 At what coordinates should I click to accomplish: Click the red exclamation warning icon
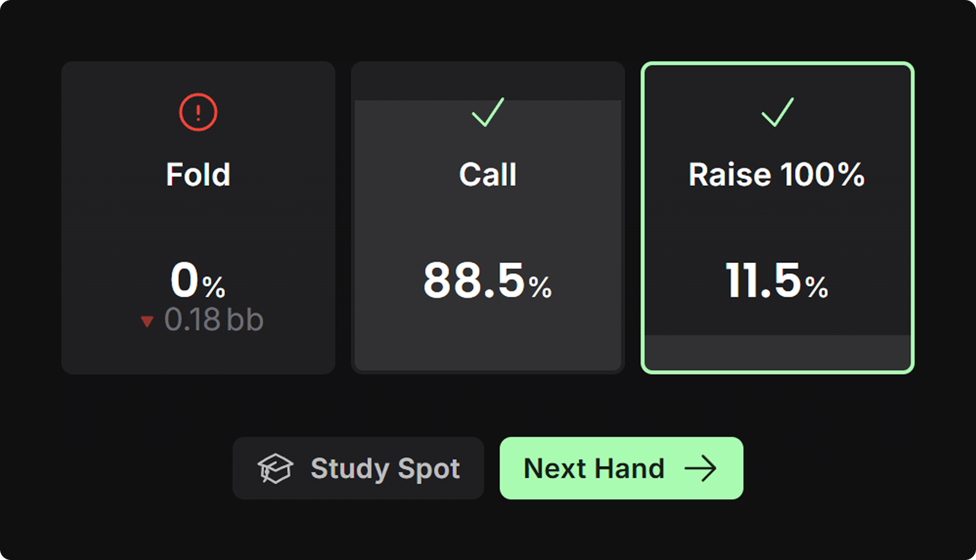(x=198, y=112)
